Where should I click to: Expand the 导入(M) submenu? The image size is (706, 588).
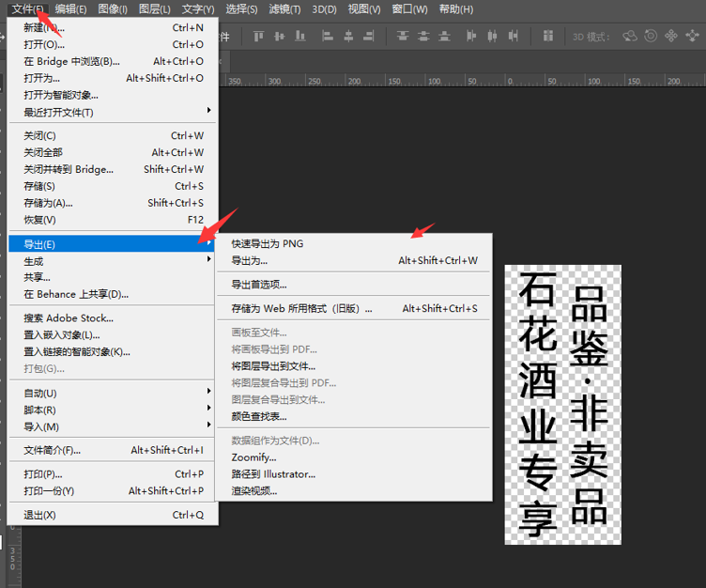click(x=113, y=426)
